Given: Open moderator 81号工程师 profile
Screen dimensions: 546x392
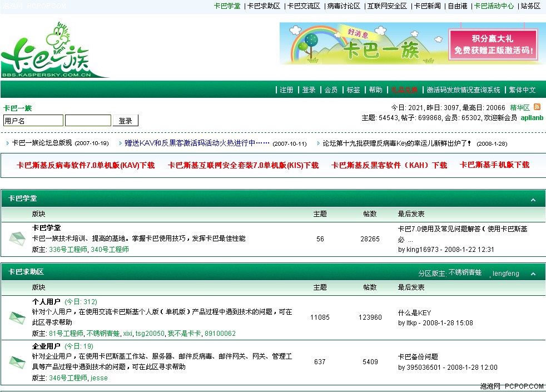Looking at the screenshot, I should click(x=66, y=334).
